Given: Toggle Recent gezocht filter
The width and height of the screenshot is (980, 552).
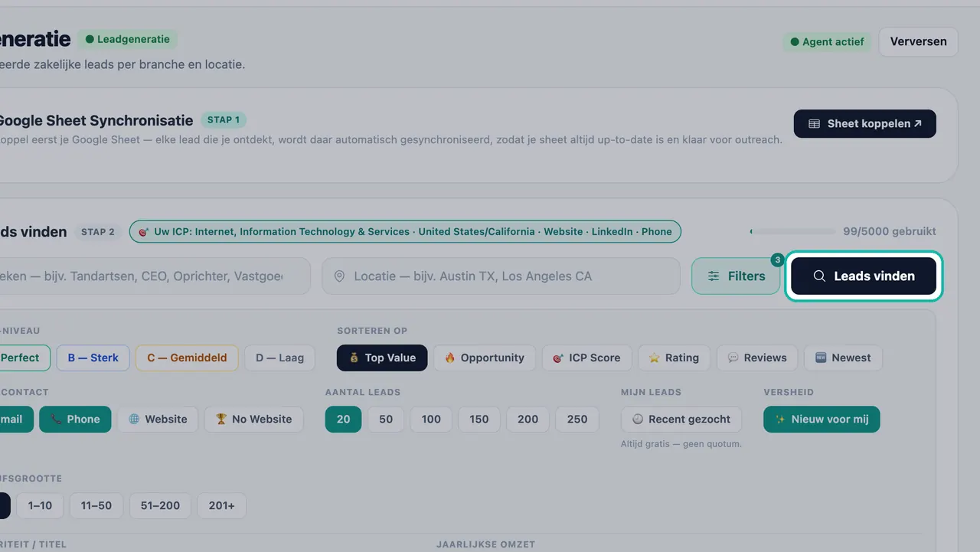Looking at the screenshot, I should pyautogui.click(x=681, y=419).
